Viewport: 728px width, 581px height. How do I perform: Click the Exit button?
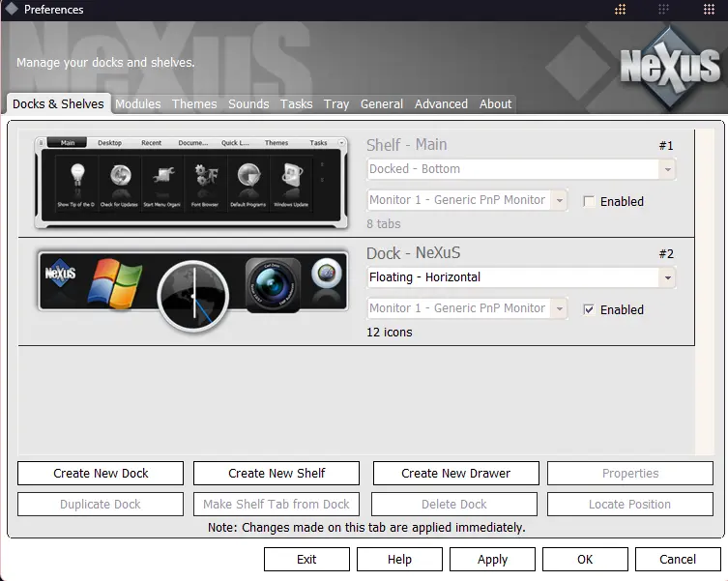pos(306,559)
